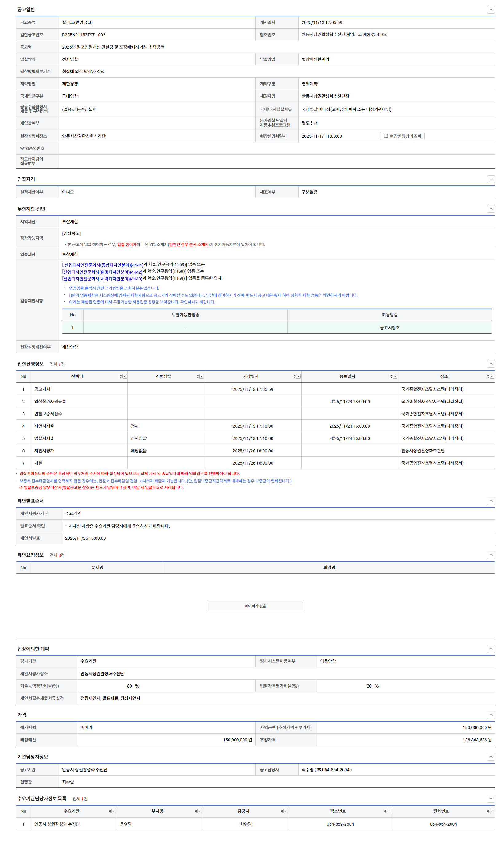The width and height of the screenshot is (504, 841).
Task: Sort the 담당자 column in 수요기관 table
Action: pos(282,811)
